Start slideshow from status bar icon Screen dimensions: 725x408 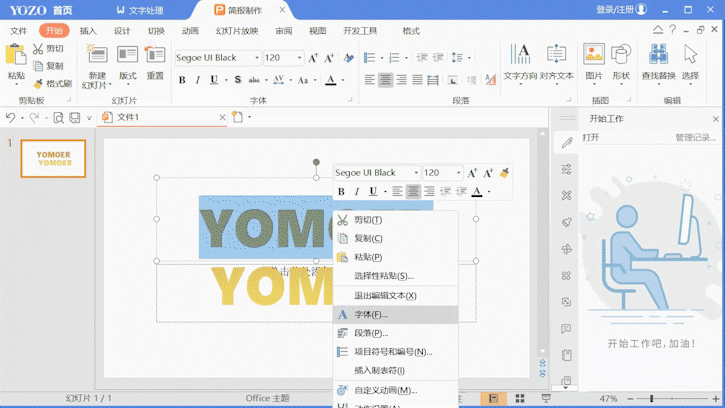[x=546, y=398]
